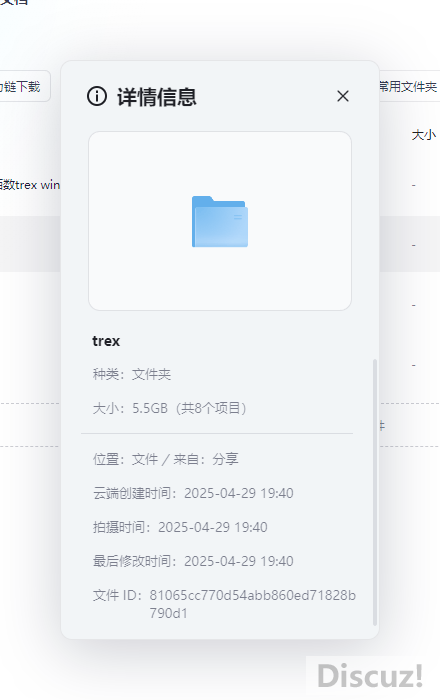The height and width of the screenshot is (700, 440).
Task: Click the 最后修改时间 timestamp line
Action: pos(193,561)
